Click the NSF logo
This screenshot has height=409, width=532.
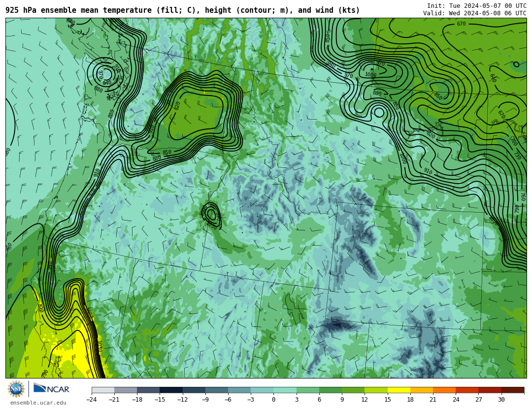click(x=16, y=389)
